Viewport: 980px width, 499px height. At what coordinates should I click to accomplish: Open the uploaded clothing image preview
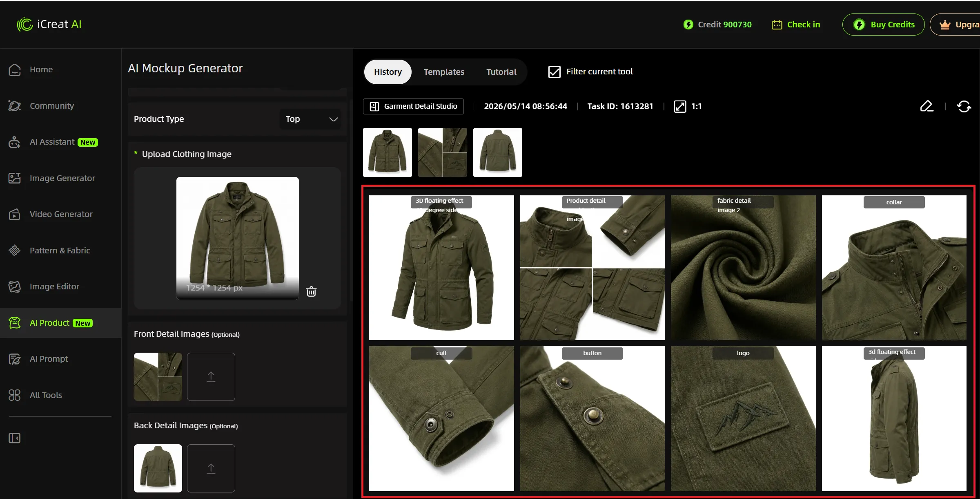point(238,238)
